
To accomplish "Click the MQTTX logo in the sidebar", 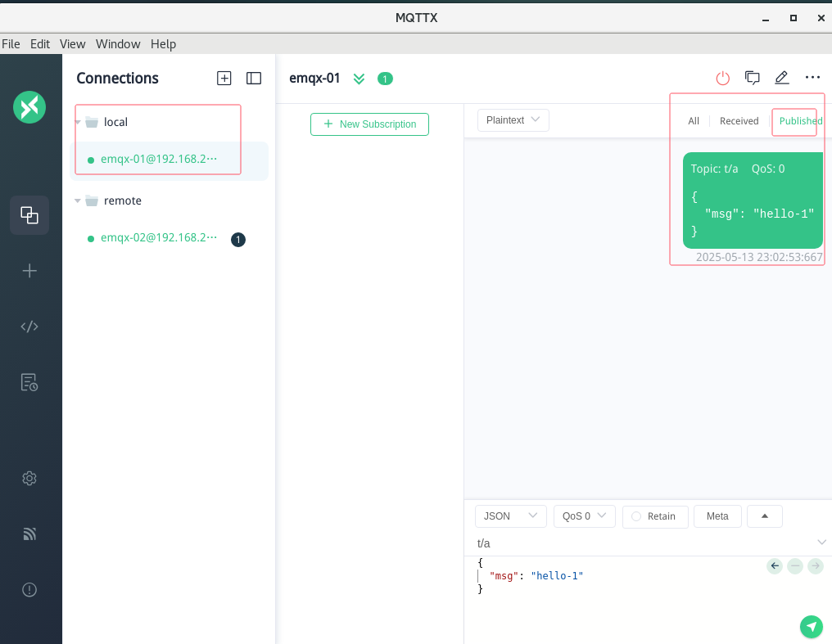I will [29, 107].
